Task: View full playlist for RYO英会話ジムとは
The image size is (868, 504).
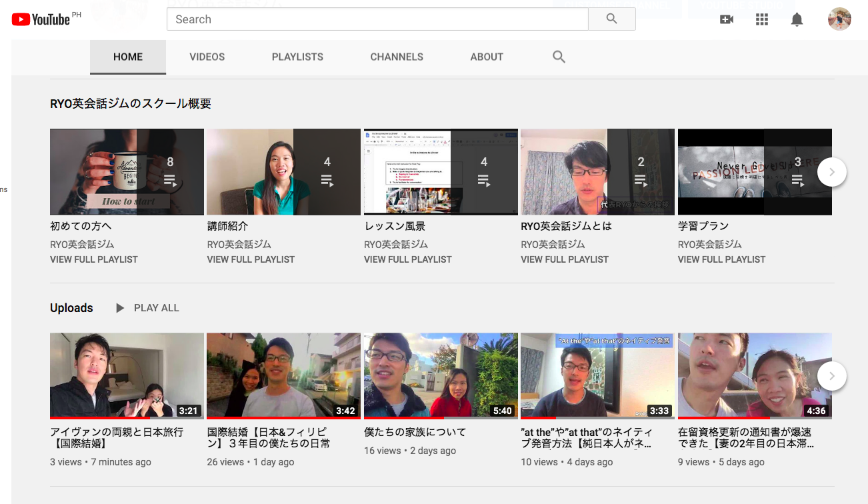Action: [565, 259]
